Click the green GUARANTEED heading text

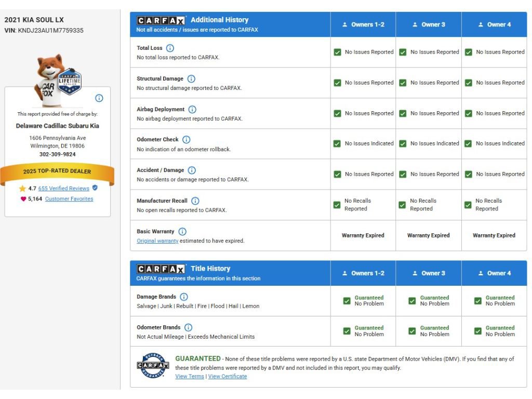pos(198,358)
